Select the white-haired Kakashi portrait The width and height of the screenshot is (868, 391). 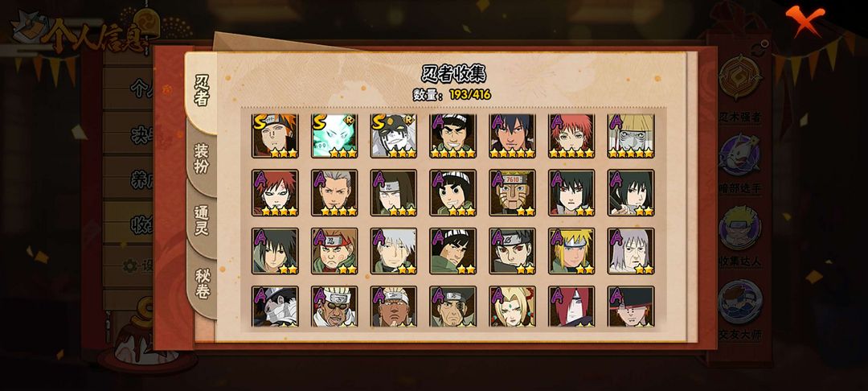[x=394, y=251]
